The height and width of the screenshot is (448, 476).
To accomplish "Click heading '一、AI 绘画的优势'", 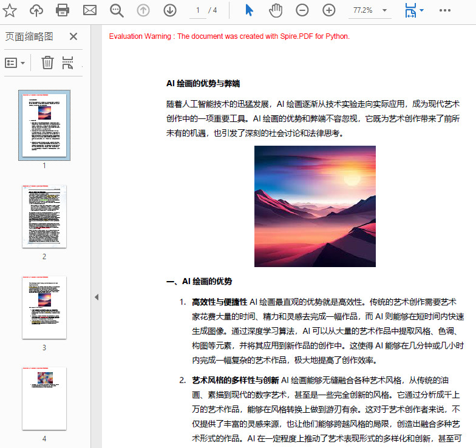I will [199, 282].
